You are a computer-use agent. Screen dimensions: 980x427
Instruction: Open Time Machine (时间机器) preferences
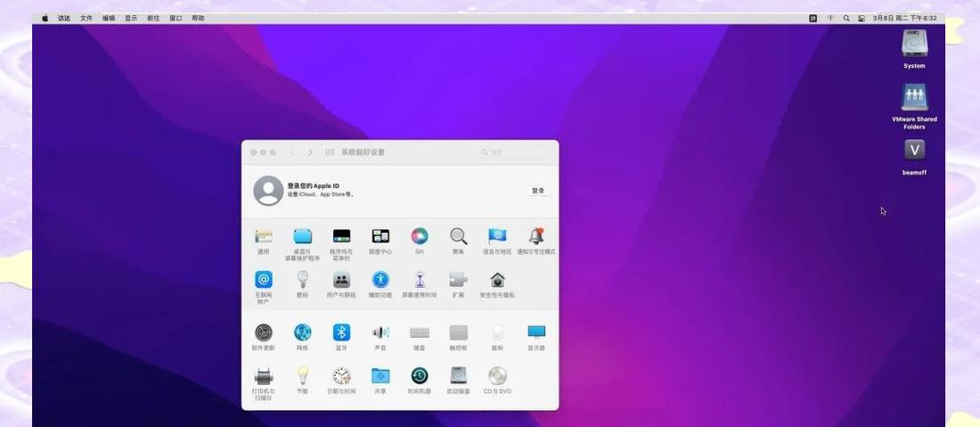tap(420, 375)
